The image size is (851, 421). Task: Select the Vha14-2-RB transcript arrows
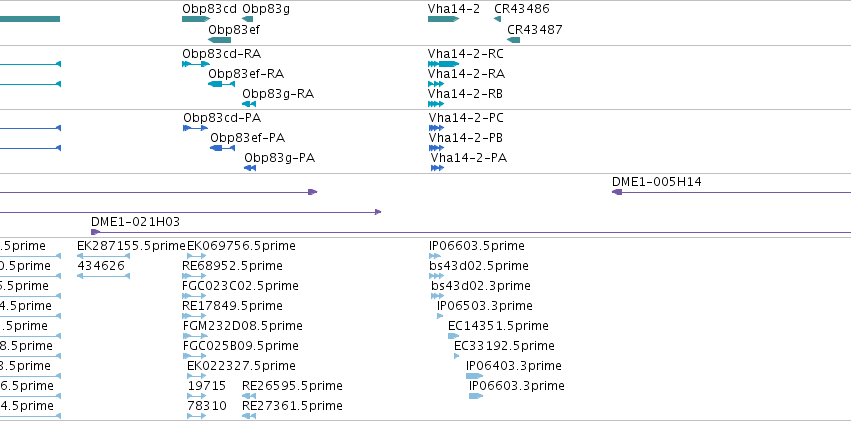pyautogui.click(x=436, y=104)
